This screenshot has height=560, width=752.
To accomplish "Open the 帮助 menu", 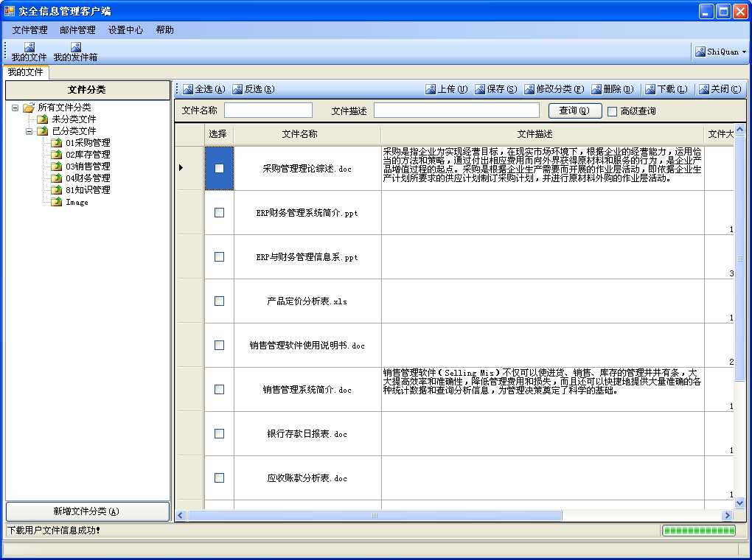I will 164,29.
